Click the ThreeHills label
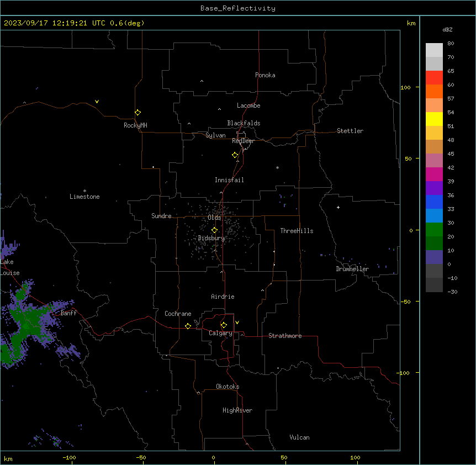This screenshot has height=465, width=476. coord(297,231)
